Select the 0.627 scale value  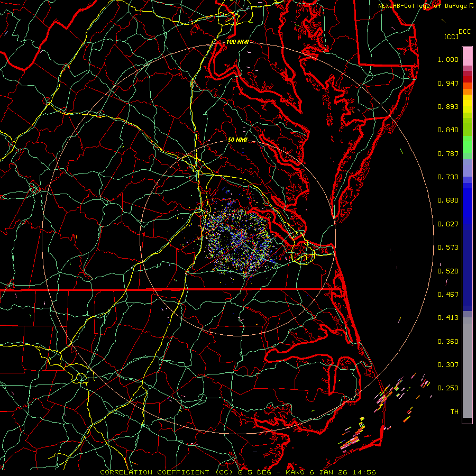point(448,224)
